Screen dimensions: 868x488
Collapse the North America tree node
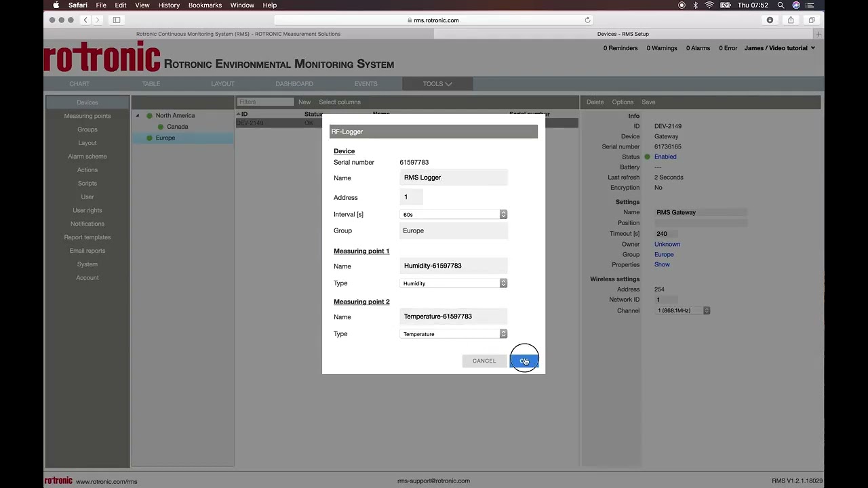[x=138, y=116]
